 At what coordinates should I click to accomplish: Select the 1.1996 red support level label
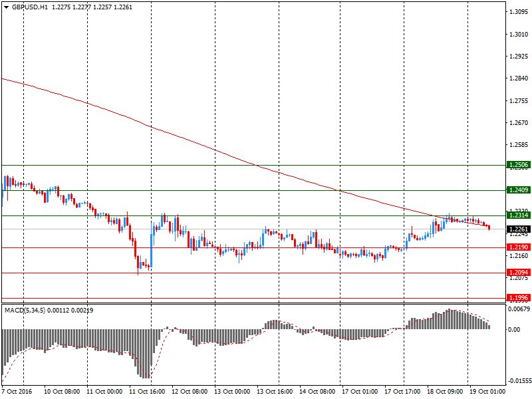coord(519,298)
